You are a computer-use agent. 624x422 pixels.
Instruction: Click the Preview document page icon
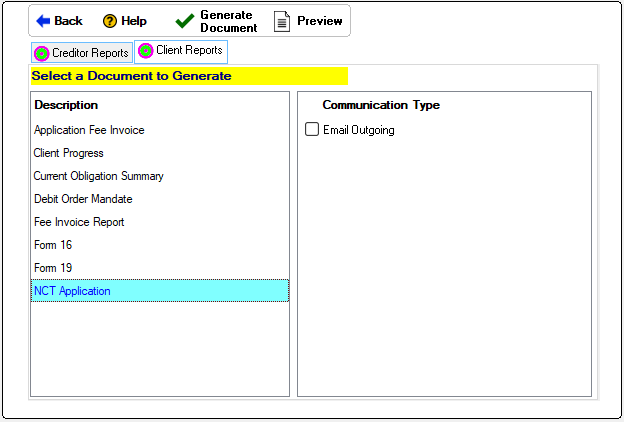tap(282, 21)
